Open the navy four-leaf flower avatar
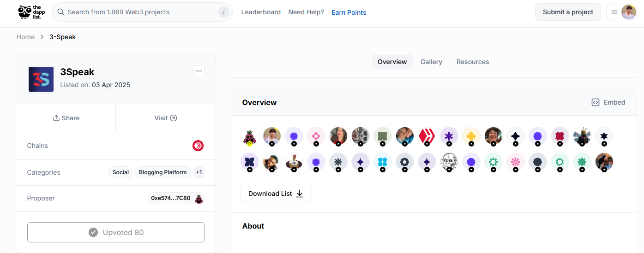The image size is (644, 253). coord(250,162)
